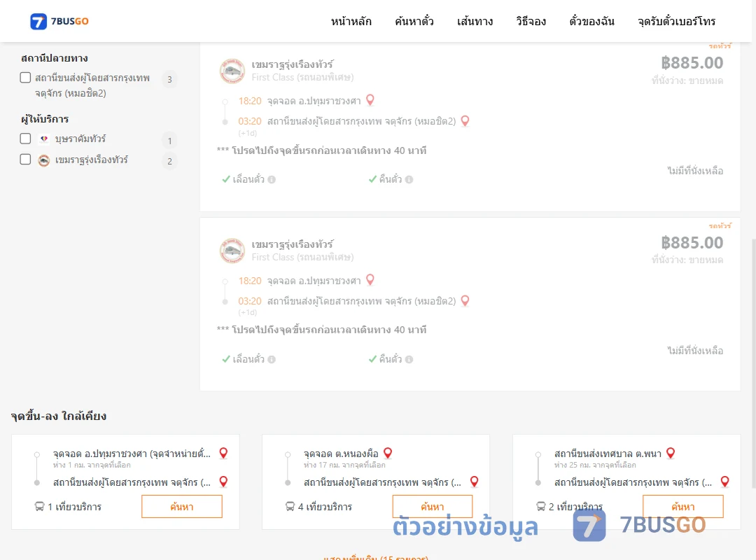Click info icon next to เลื่อนตั๋ว second card

pos(272,359)
